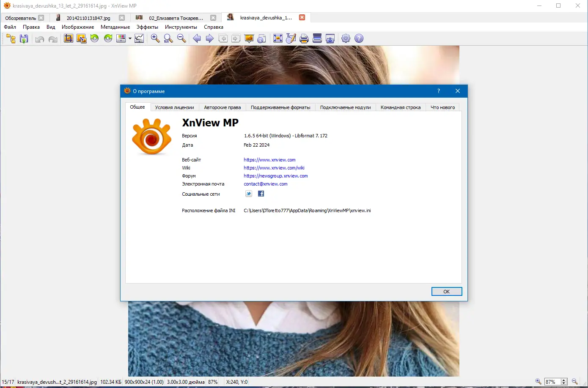Open the Twitter social icon

[x=249, y=194]
